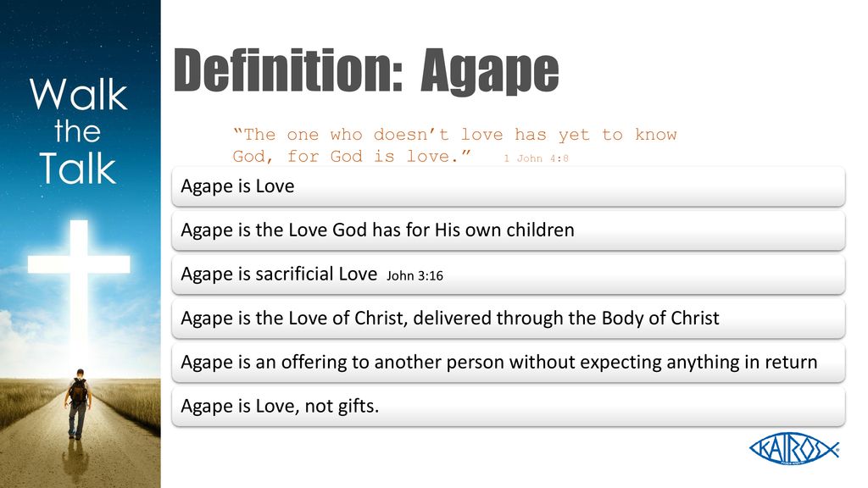This screenshot has width=868, height=488.
Task: Click the word 'Walk' in sidebar
Action: click(x=79, y=94)
